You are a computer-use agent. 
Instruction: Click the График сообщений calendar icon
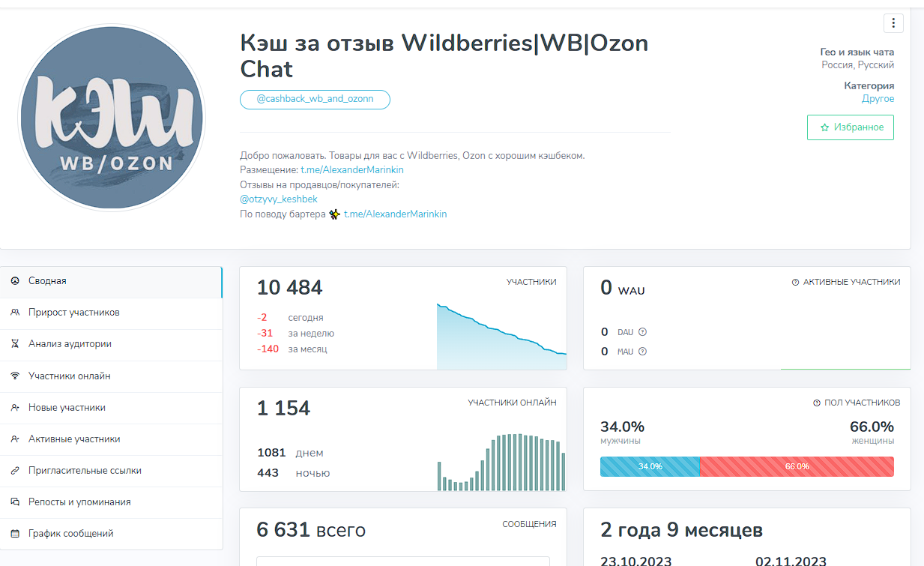(x=14, y=534)
